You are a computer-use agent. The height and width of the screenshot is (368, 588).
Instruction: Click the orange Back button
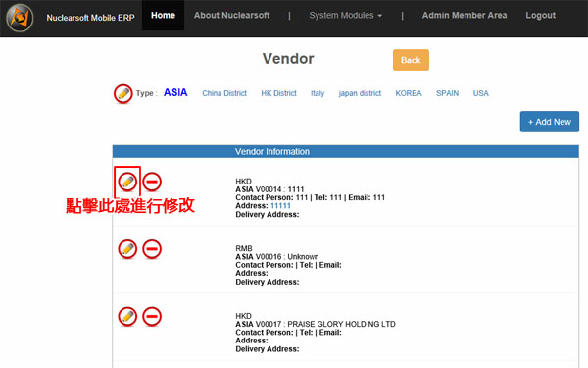(411, 60)
